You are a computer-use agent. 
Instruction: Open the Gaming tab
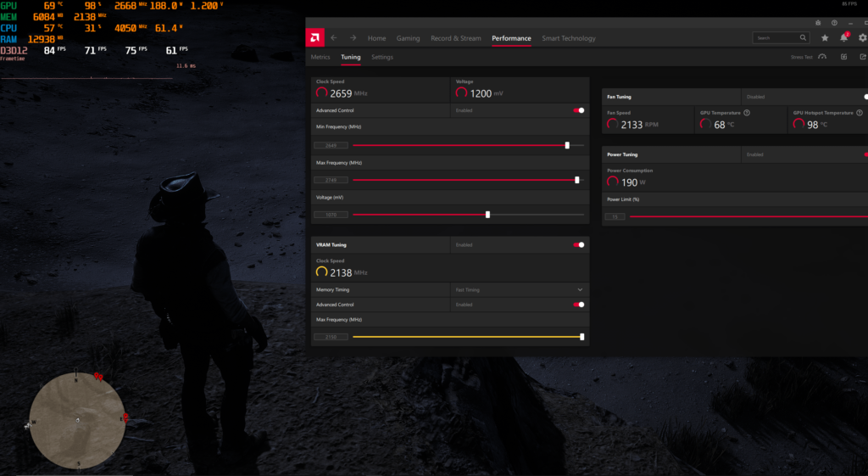pyautogui.click(x=408, y=38)
